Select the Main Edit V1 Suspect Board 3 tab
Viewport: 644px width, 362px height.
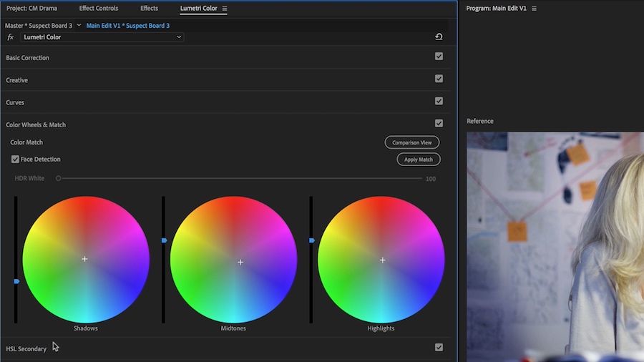(128, 26)
